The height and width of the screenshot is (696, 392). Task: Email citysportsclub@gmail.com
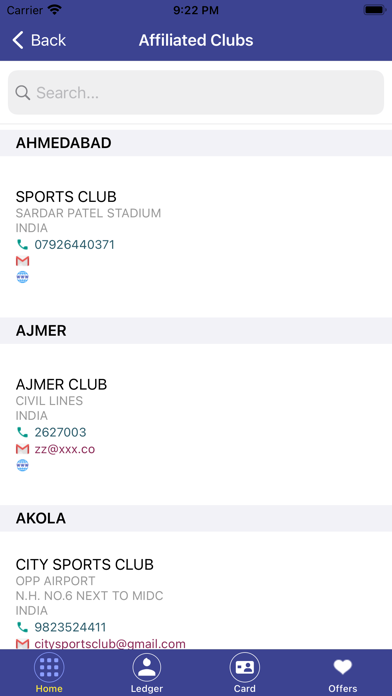coord(110,644)
